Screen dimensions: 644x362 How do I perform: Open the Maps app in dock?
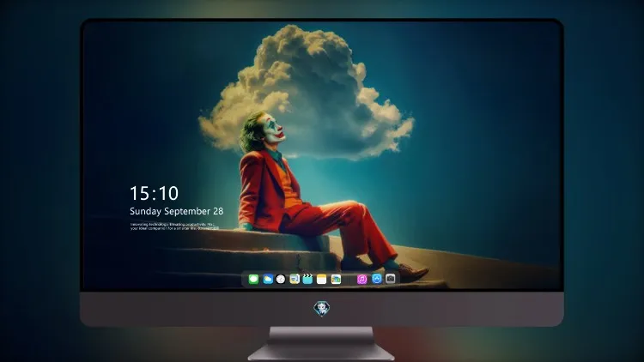[x=295, y=280]
